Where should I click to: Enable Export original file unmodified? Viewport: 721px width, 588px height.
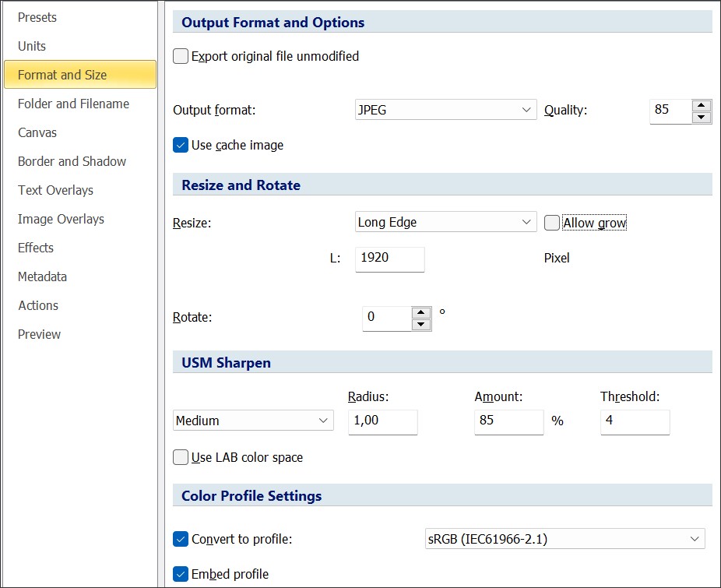pyautogui.click(x=181, y=56)
